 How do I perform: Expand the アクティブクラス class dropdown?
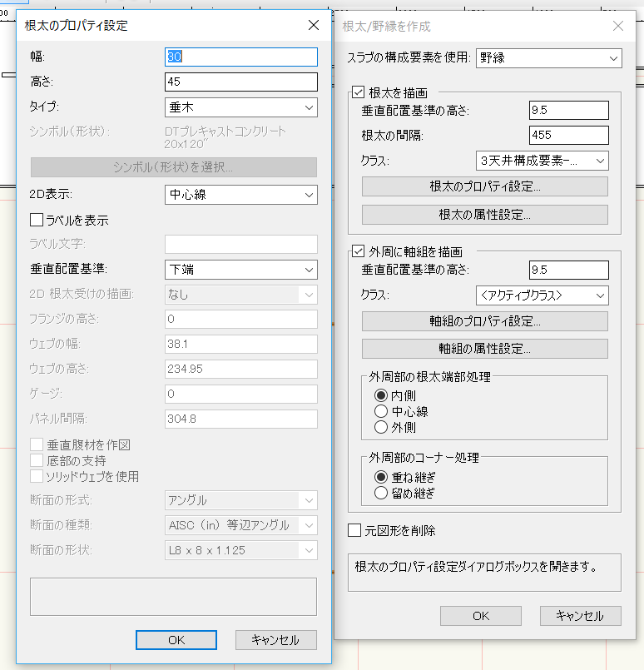(x=541, y=295)
